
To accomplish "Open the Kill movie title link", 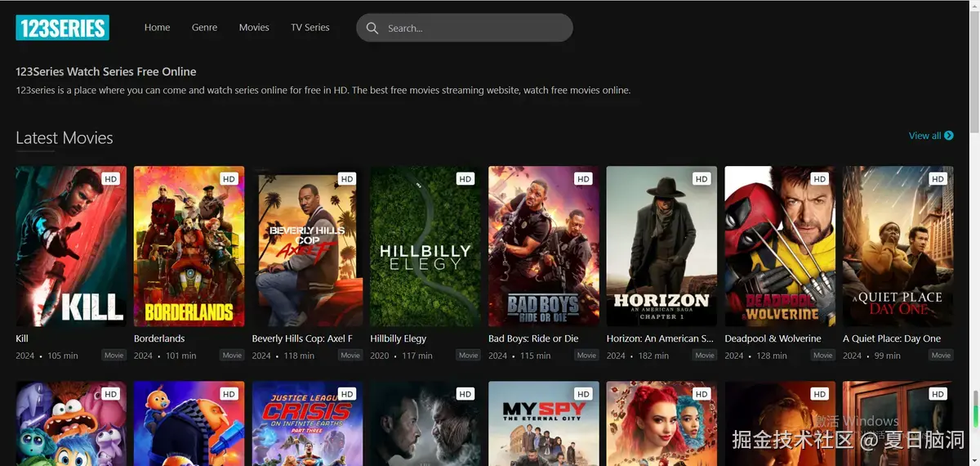I will (x=22, y=338).
